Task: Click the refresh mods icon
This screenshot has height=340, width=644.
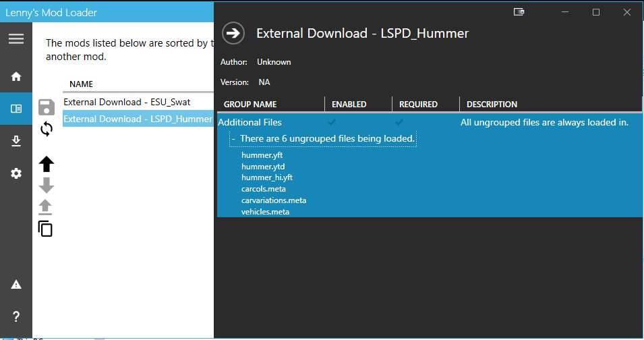Action: click(47, 129)
